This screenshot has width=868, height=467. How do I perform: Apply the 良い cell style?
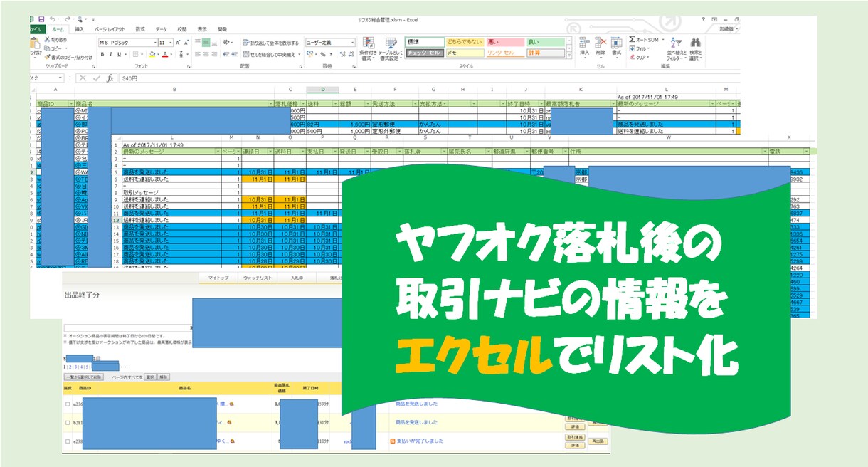point(546,43)
